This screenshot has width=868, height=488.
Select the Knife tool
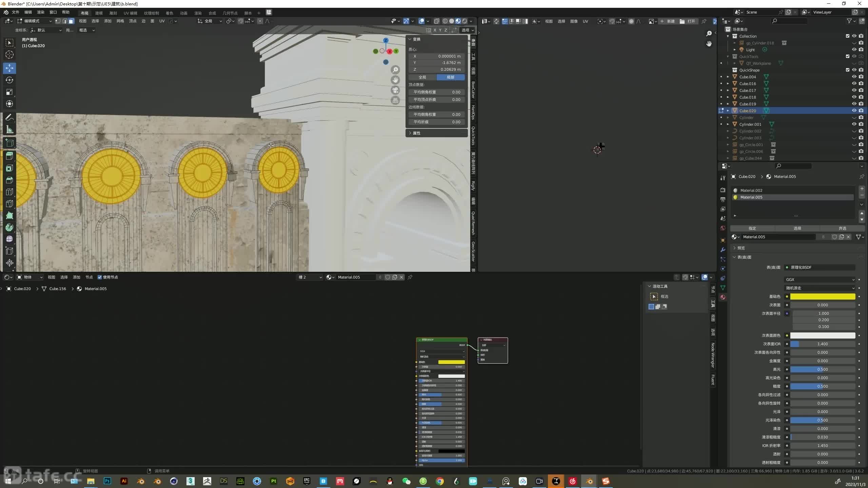9,204
